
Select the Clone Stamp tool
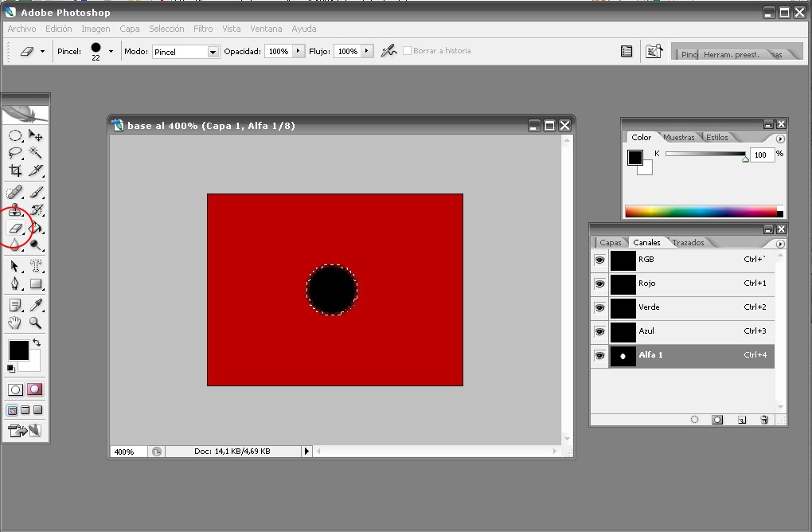tap(15, 209)
